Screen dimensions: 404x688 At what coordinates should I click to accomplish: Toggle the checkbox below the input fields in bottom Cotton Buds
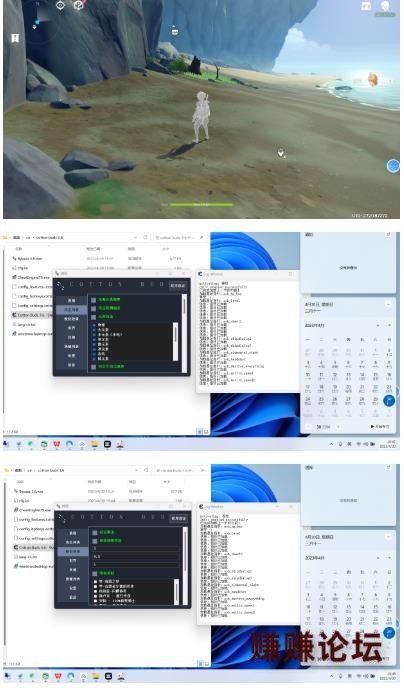pyautogui.click(x=95, y=573)
